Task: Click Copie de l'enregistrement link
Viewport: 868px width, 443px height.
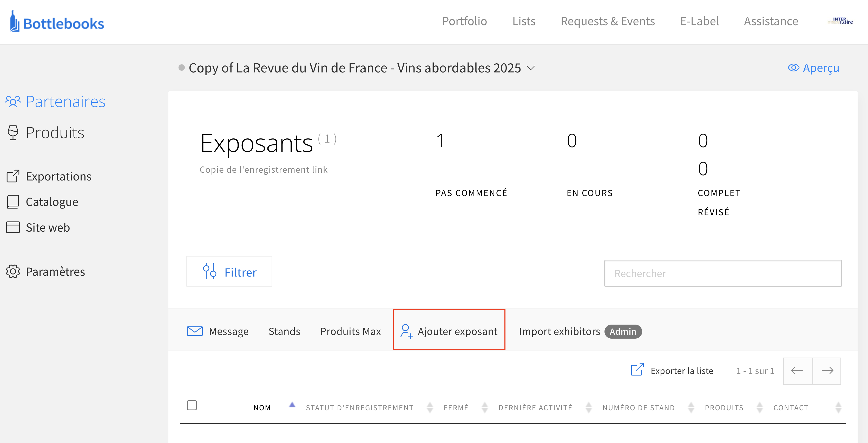Action: click(263, 170)
